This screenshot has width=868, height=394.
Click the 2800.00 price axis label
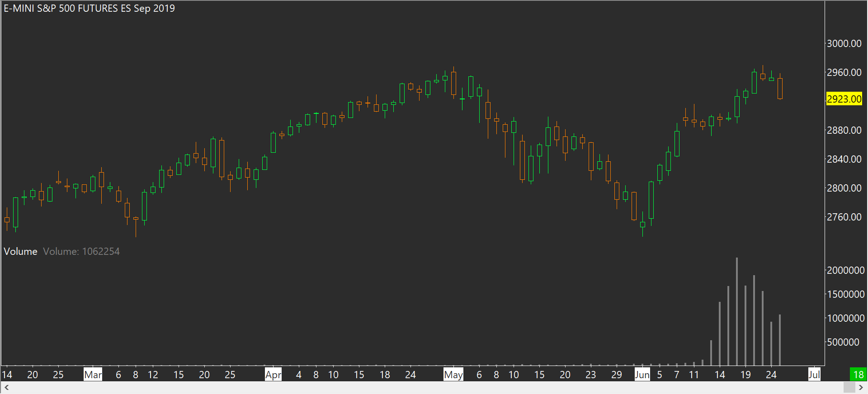(844, 188)
